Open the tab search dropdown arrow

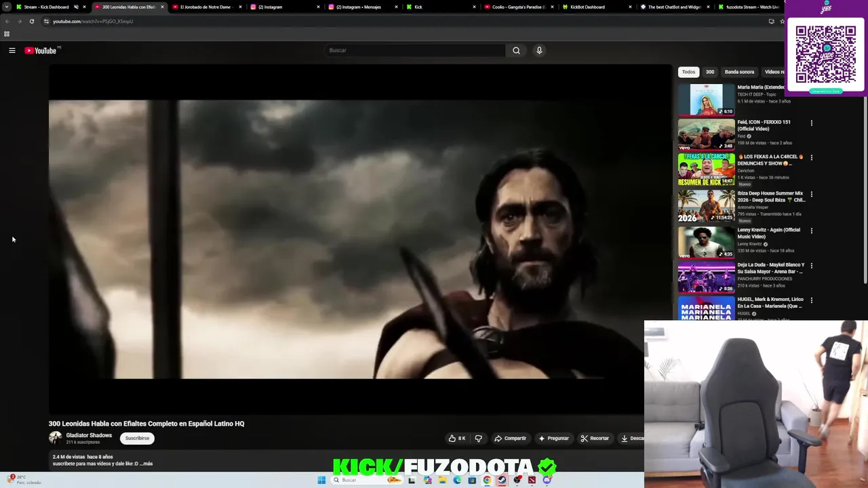tap(6, 7)
